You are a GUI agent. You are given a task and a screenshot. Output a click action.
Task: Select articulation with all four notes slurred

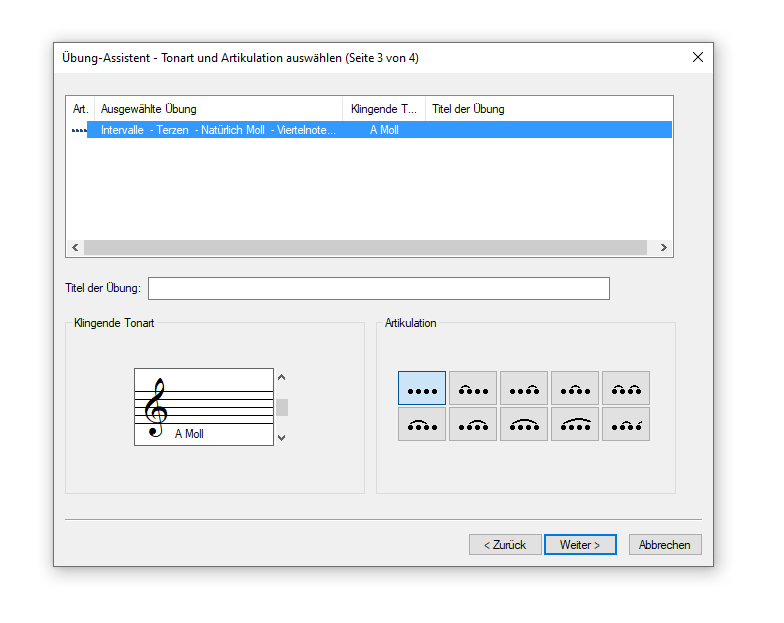[524, 424]
